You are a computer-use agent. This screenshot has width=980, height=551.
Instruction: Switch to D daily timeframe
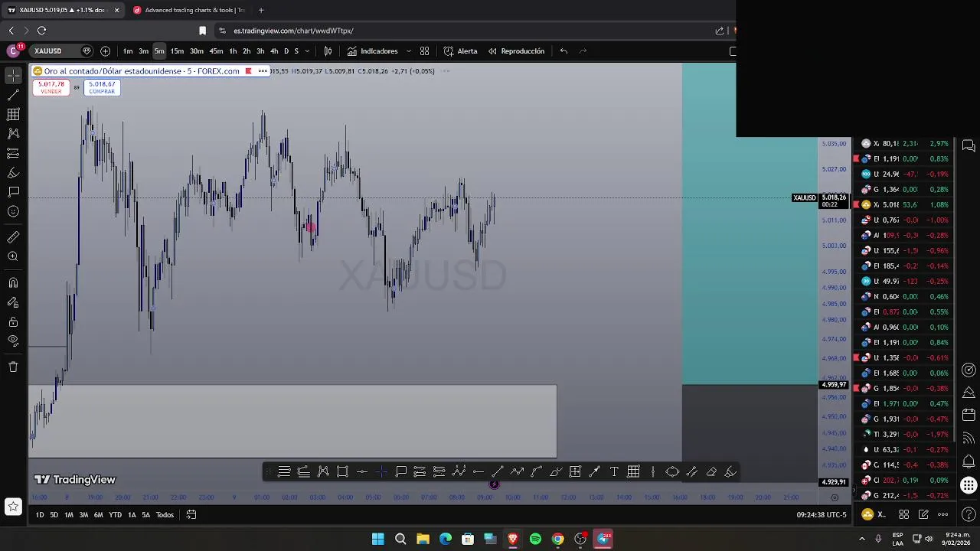pos(286,51)
